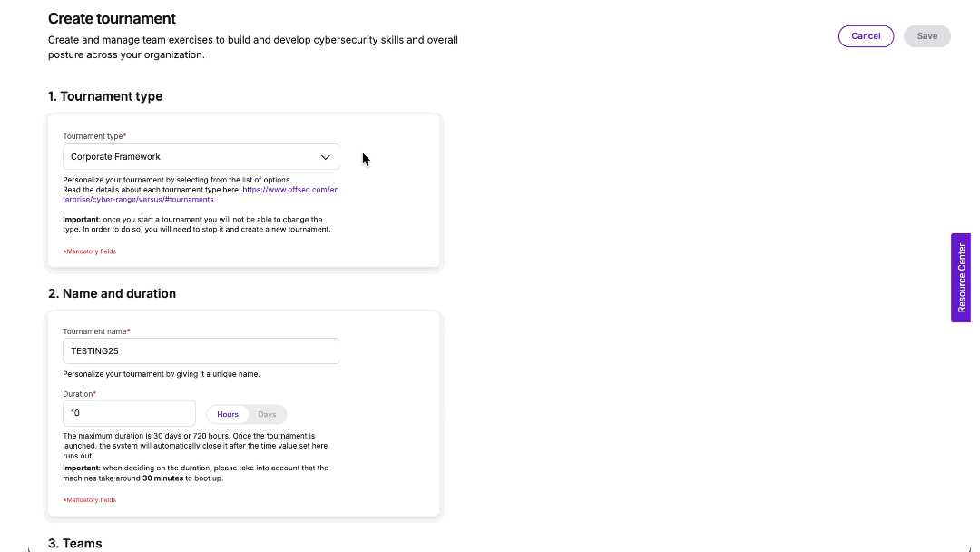Open the Resource Center sidebar panel

click(960, 278)
